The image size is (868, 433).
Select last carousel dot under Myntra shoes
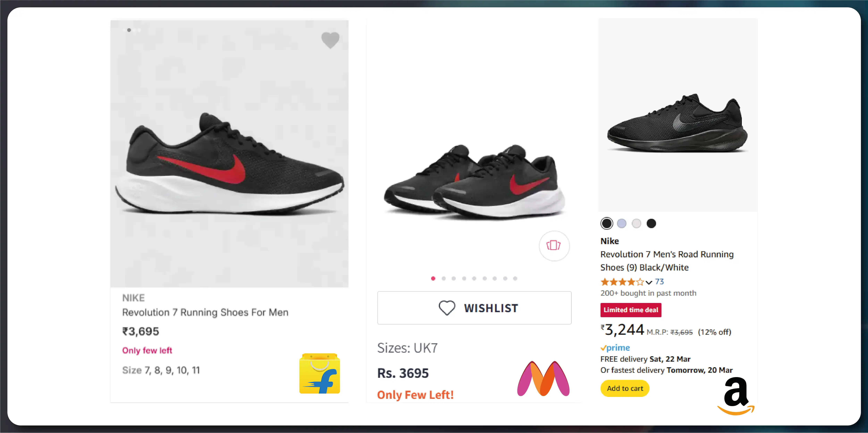click(515, 278)
